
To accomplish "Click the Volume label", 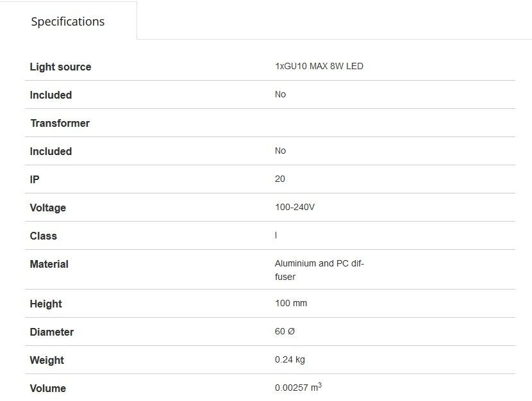I will pyautogui.click(x=47, y=388).
